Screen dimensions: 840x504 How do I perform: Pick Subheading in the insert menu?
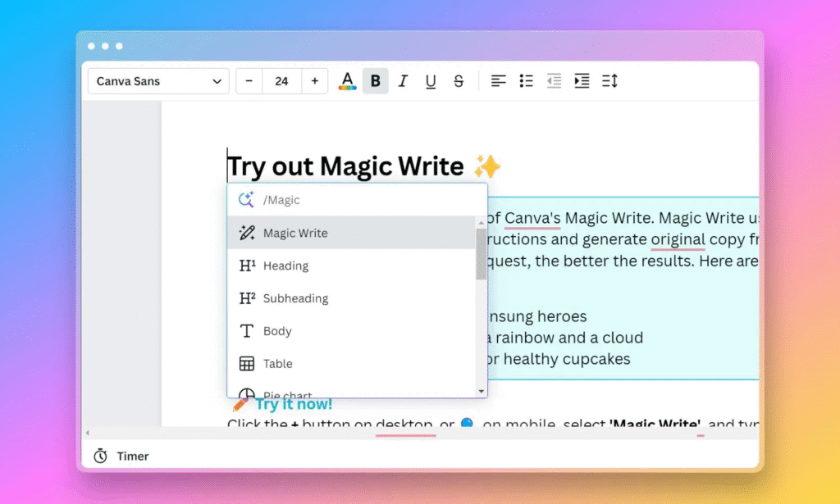coord(295,299)
